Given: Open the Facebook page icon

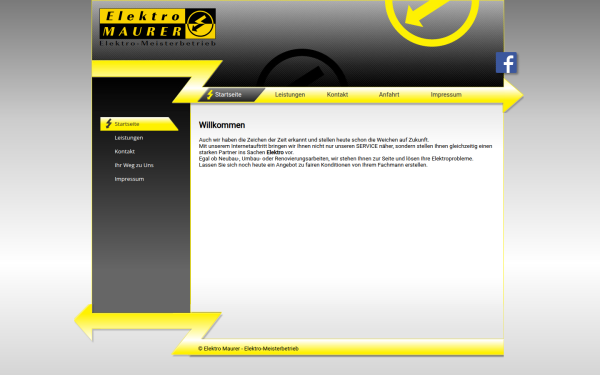Looking at the screenshot, I should 506,63.
